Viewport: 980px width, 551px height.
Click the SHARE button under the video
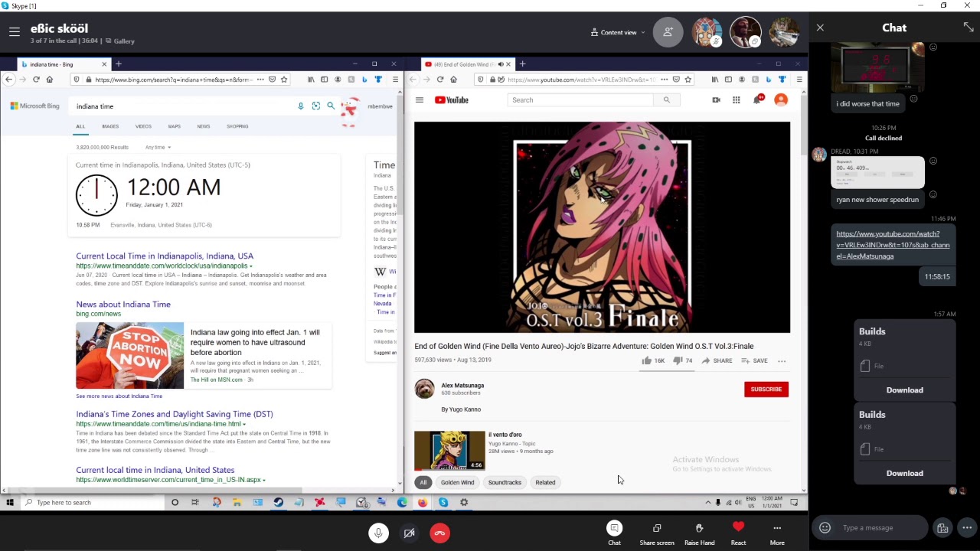tap(717, 360)
